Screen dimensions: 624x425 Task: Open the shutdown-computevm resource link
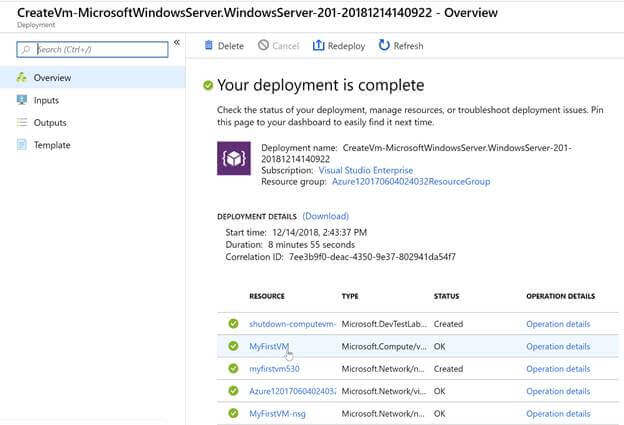tap(292, 324)
